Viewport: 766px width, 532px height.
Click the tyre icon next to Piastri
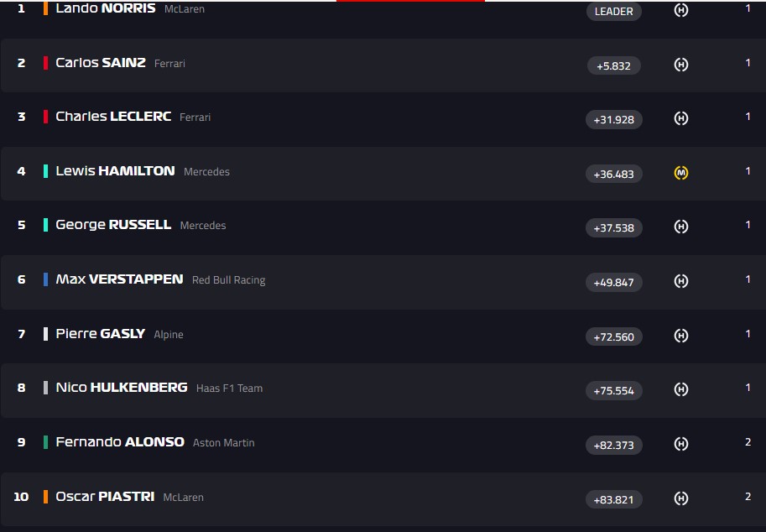pos(681,498)
